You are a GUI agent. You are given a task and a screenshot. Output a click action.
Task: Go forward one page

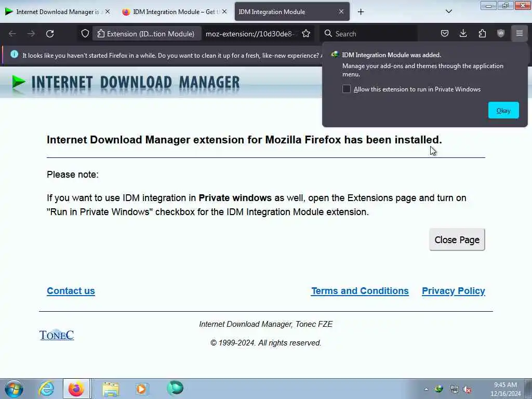point(31,34)
